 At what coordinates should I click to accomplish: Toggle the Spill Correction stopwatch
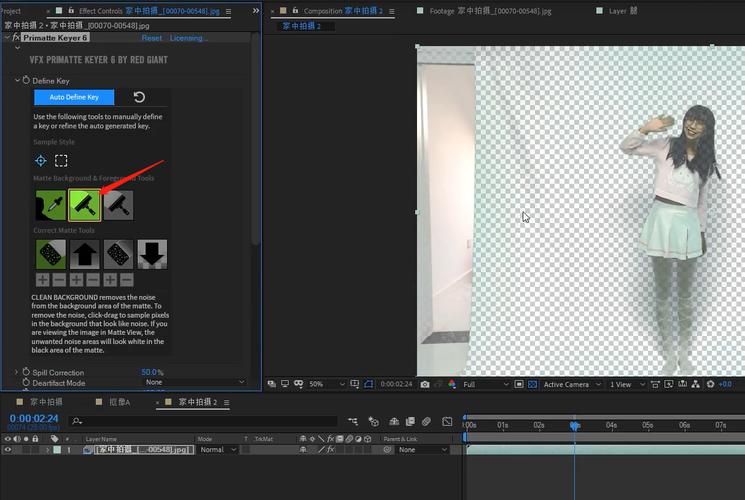pos(25,372)
